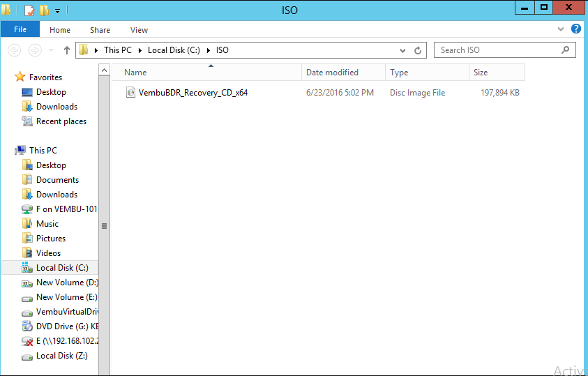The height and width of the screenshot is (376, 588).
Task: Select Favorites in navigation pane
Action: pyautogui.click(x=46, y=77)
